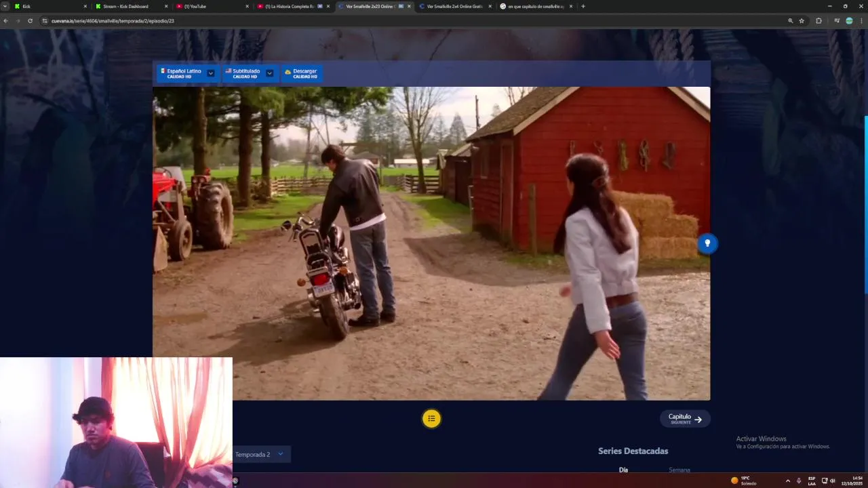Screen dimensions: 868x488
Task: Click the blue light bulb button
Action: [x=707, y=243]
